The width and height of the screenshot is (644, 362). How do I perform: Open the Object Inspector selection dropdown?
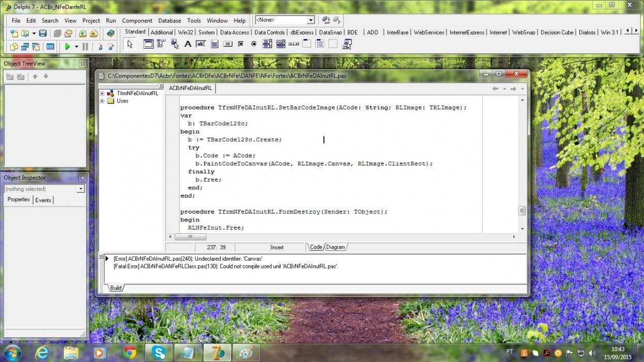point(81,189)
